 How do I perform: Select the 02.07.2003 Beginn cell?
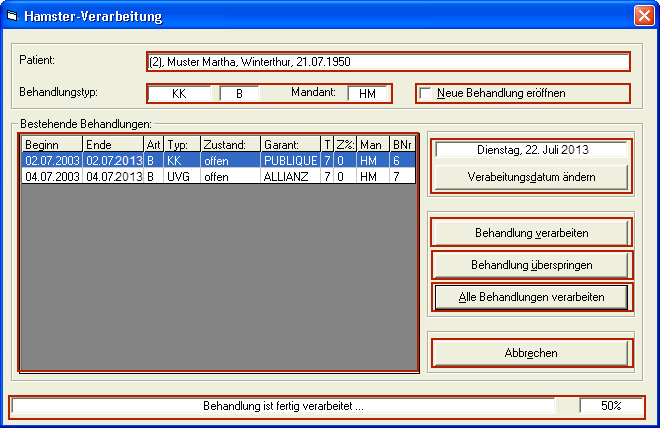52,160
